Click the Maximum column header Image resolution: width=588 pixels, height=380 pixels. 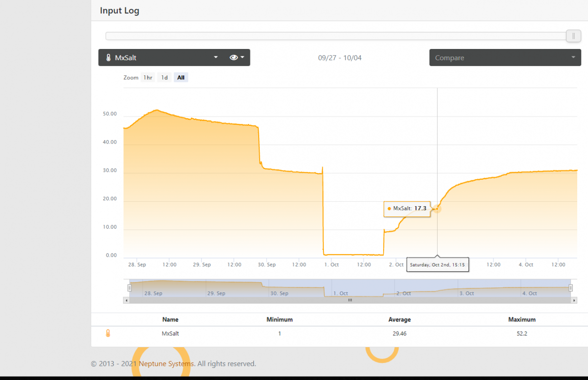[522, 319]
